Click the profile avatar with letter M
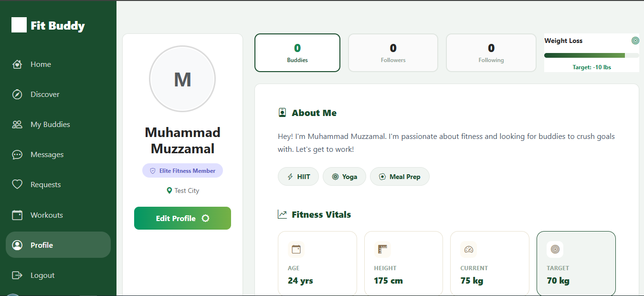The image size is (644, 296). coord(182,79)
